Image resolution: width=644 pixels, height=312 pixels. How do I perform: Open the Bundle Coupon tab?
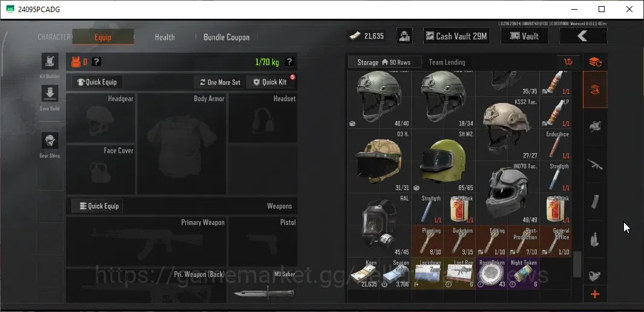(226, 37)
